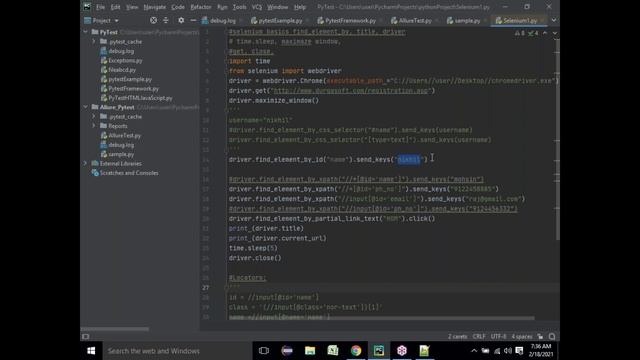Click the editor vertical scrollbar
640x360 pixels.
558,141
